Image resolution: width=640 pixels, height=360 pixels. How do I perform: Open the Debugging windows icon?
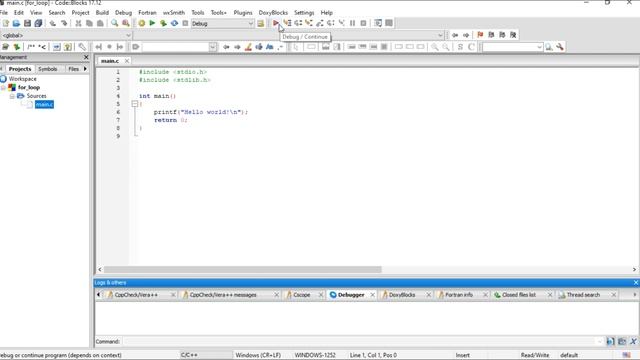point(378,23)
